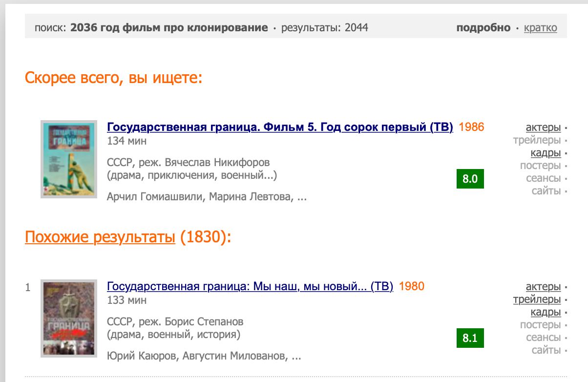
Task: Open 'актеры' for the 1986 film
Action: click(543, 128)
